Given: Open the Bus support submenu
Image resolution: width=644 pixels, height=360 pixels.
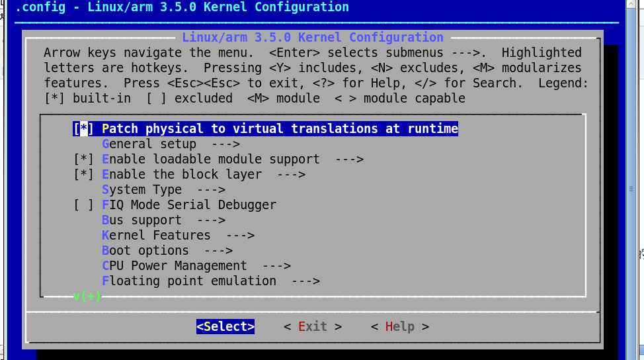Looking at the screenshot, I should tap(163, 220).
